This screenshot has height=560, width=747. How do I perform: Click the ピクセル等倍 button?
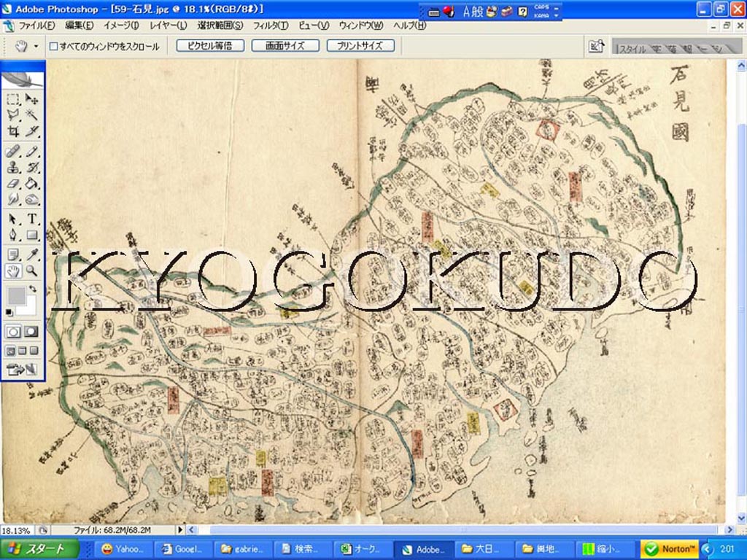pos(210,46)
